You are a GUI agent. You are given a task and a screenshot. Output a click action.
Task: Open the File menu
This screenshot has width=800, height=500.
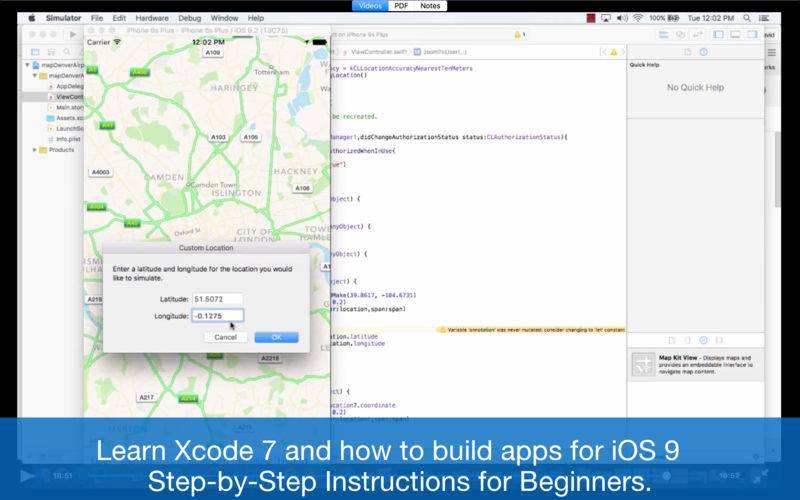pyautogui.click(x=97, y=18)
